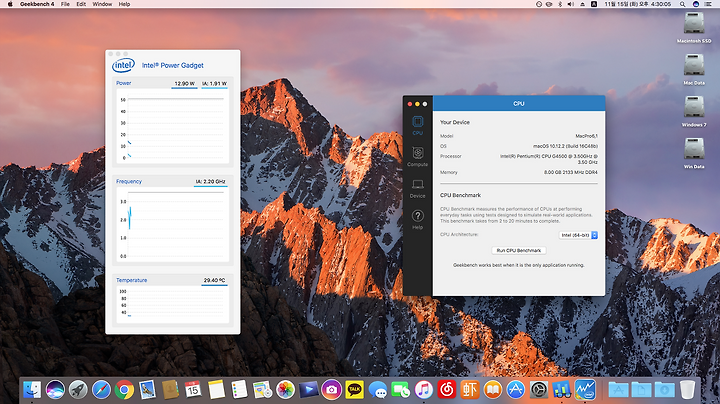Open Photos from the dock
Image resolution: width=720 pixels, height=404 pixels.
285,390
